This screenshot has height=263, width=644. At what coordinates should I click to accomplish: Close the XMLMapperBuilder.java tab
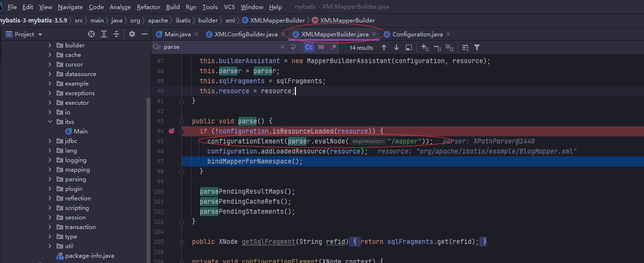pos(374,34)
